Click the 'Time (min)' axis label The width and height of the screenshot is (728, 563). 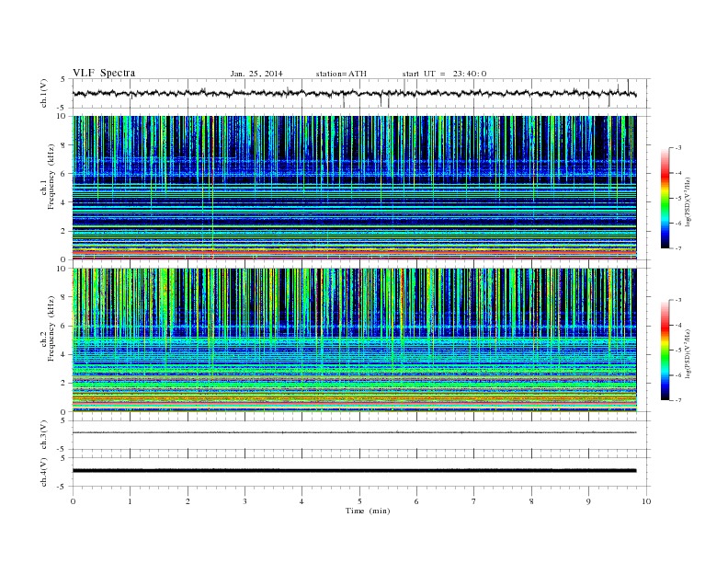368,511
